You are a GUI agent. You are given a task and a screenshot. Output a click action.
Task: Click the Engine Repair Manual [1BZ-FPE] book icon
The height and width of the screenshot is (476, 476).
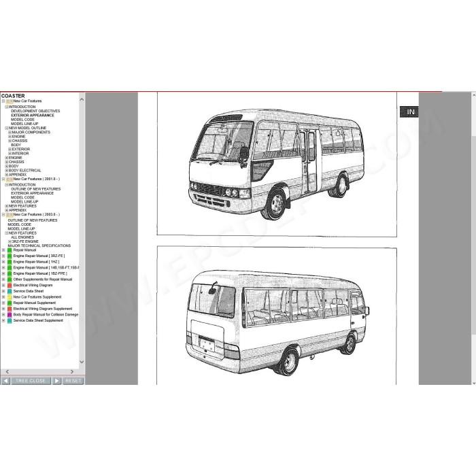(10, 274)
